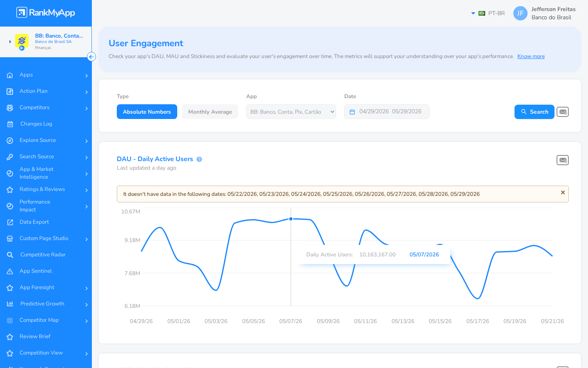Click the Competitor Map grid icon
Viewport: 588px width, 368px height.
10,321
